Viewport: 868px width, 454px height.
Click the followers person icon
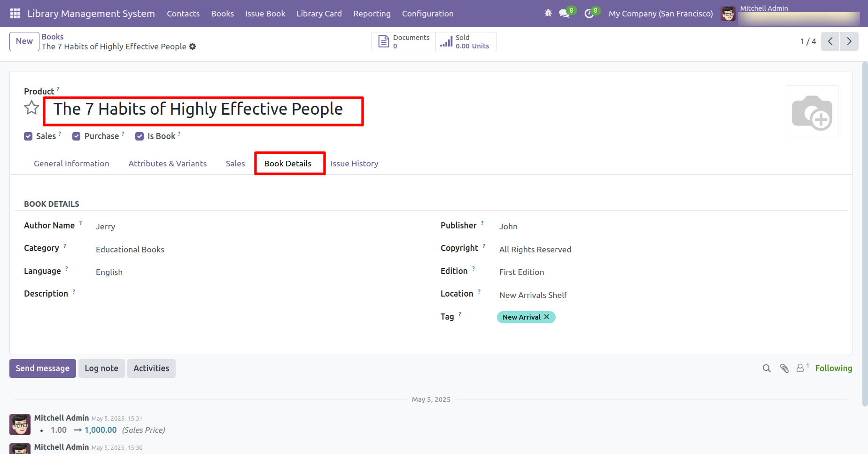pos(800,368)
